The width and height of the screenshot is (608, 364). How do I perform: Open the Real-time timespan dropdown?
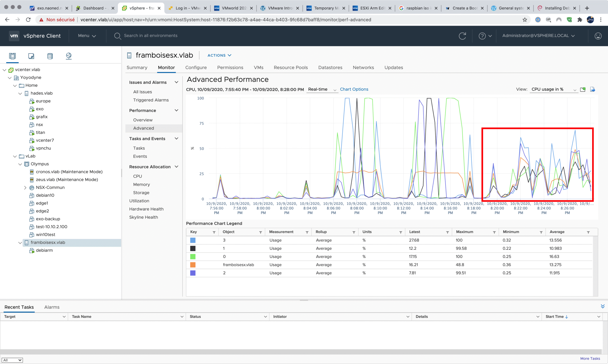322,89
